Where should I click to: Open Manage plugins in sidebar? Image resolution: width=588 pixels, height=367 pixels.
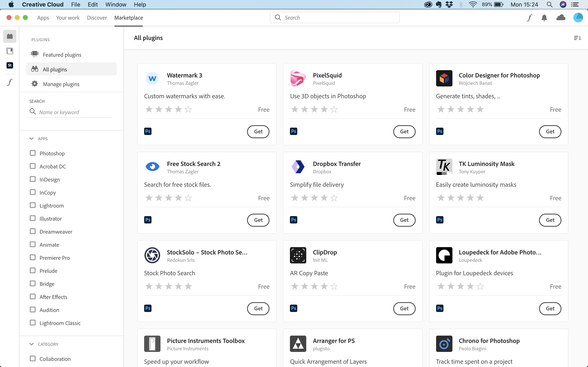click(61, 84)
